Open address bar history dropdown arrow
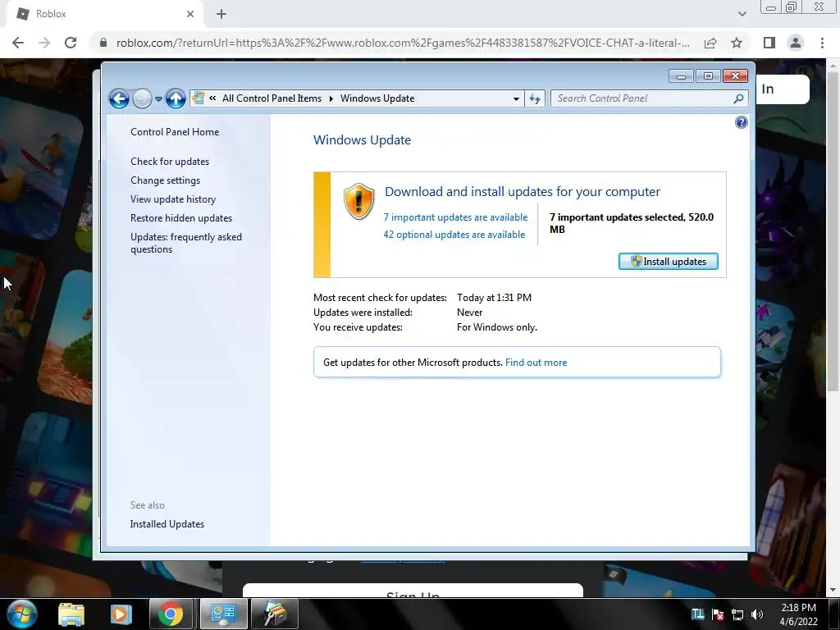 pos(516,98)
